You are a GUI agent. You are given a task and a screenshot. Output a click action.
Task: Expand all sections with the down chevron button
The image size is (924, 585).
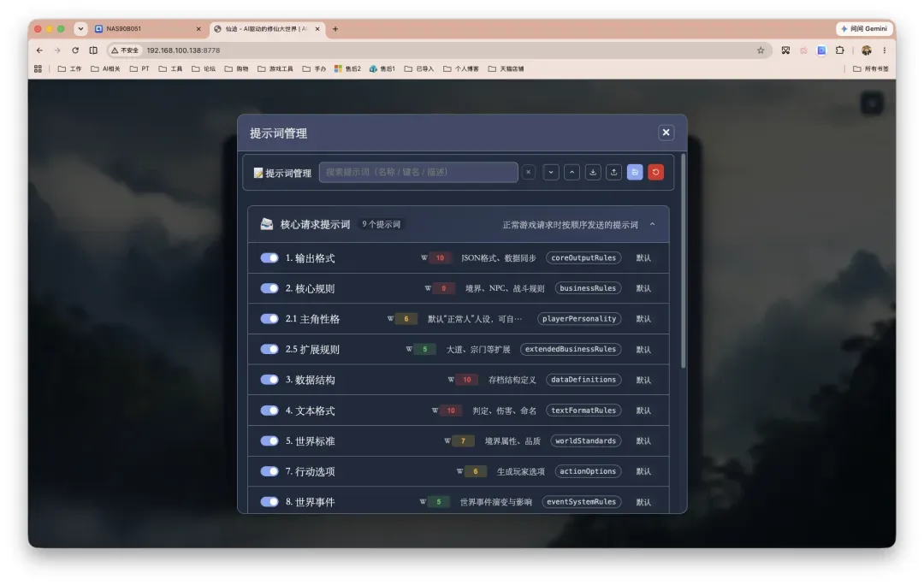point(551,172)
